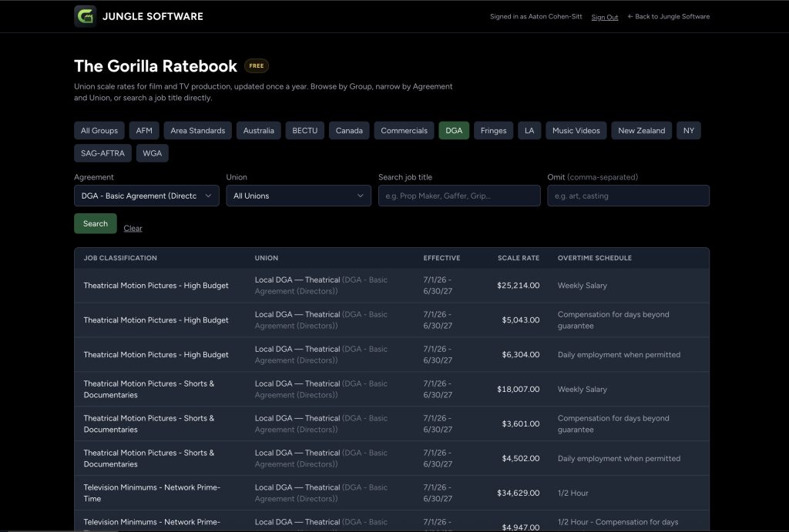789x532 pixels.
Task: Select the $25,214.00 scale rate cell
Action: (519, 285)
